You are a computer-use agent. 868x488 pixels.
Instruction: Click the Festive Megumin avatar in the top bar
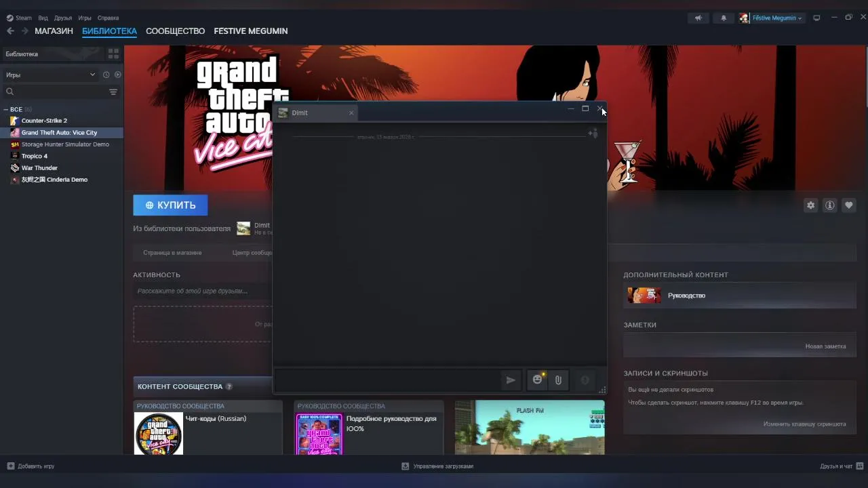tap(745, 18)
